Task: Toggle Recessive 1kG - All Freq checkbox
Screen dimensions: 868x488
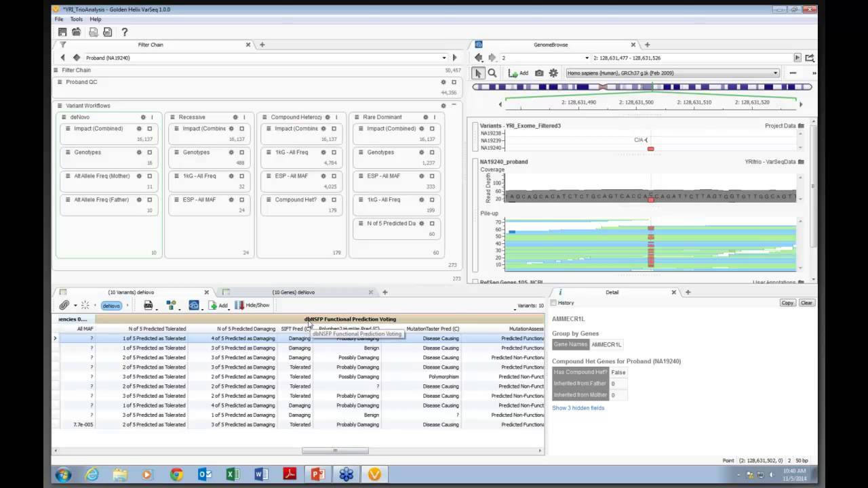Action: (241, 176)
